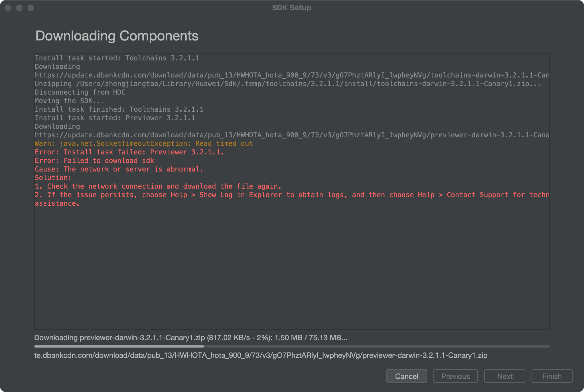Click the download status text below log

191,338
